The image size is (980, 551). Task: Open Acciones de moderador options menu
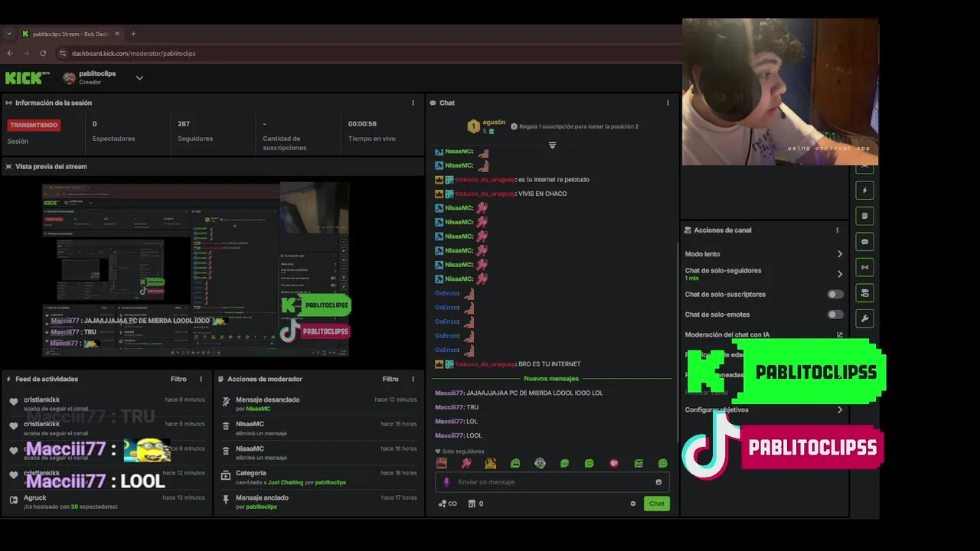[x=413, y=379]
